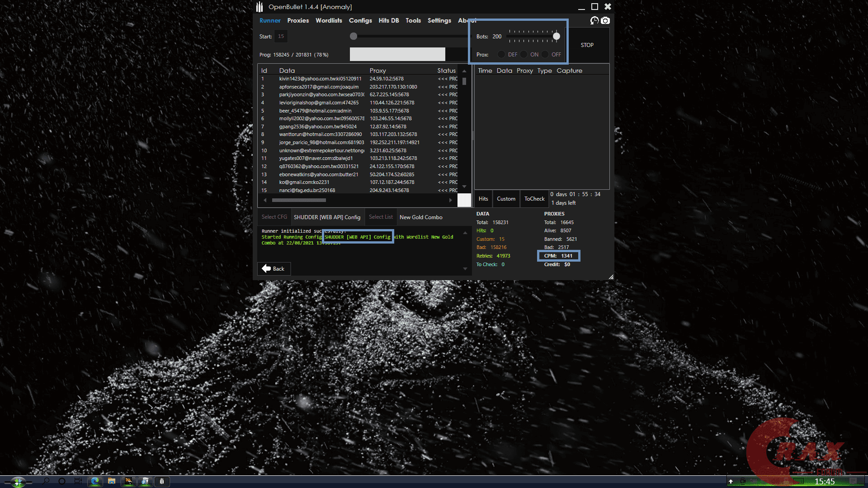Click Select List to pick a wordlist
Screen dimensions: 868x488
(380, 217)
